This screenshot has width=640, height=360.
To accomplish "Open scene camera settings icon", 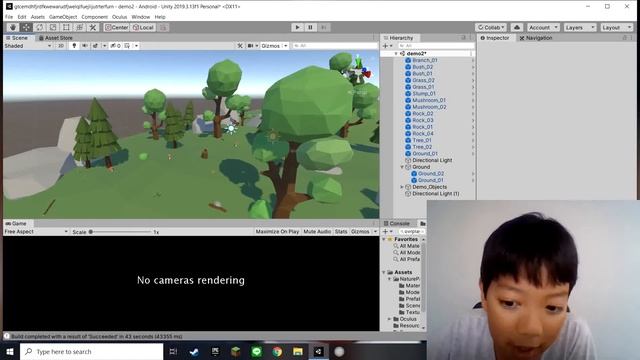I will [251, 46].
